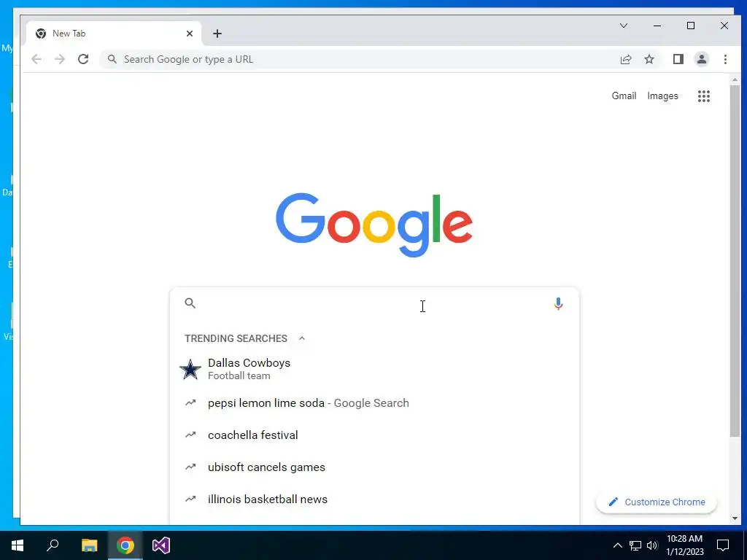The width and height of the screenshot is (747, 560).
Task: Open the Chrome three-dot menu
Action: tap(725, 59)
